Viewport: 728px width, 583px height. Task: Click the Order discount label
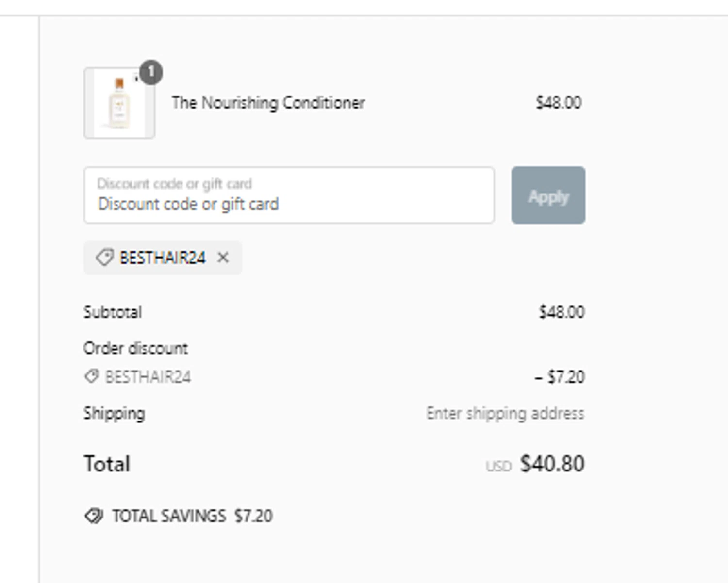(x=135, y=348)
